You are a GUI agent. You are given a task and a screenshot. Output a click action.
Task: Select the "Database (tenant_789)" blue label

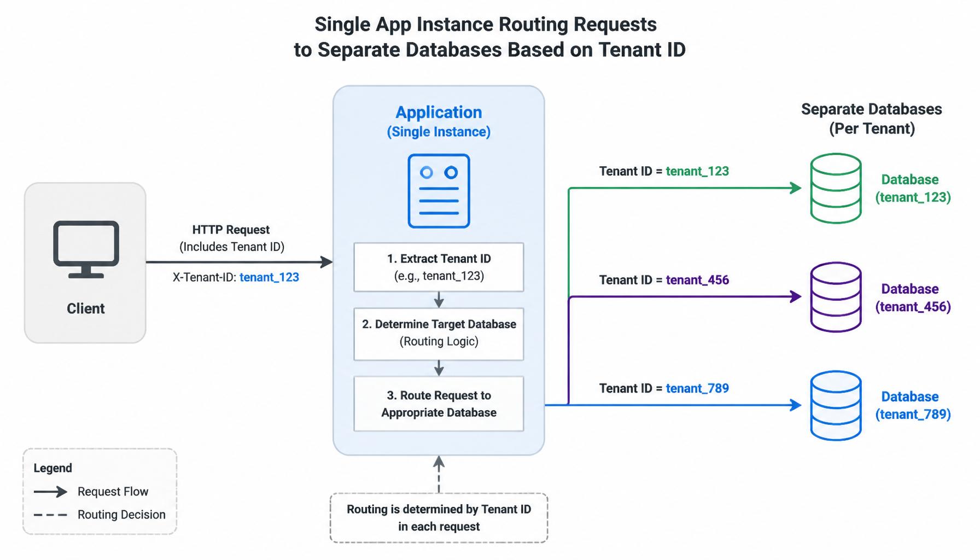[x=913, y=405]
